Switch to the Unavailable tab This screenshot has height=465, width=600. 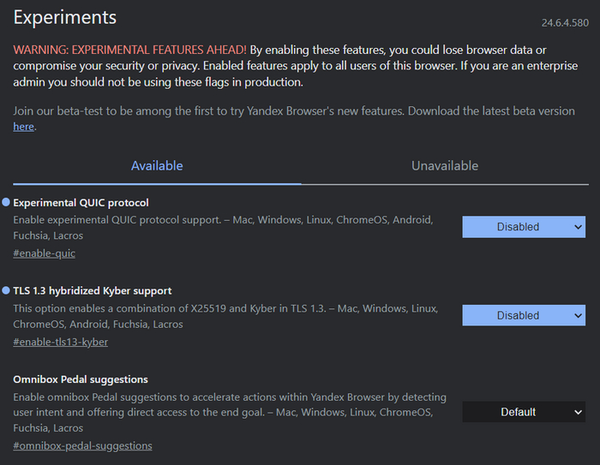click(445, 166)
